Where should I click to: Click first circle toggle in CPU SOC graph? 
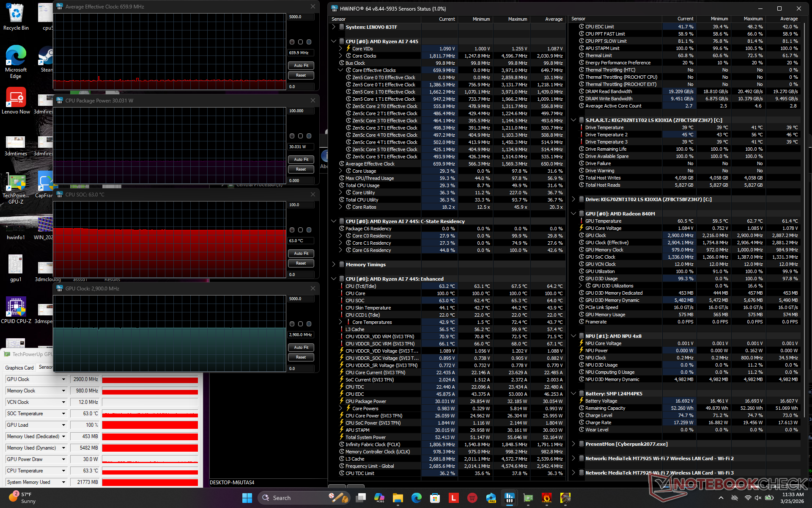coord(292,230)
